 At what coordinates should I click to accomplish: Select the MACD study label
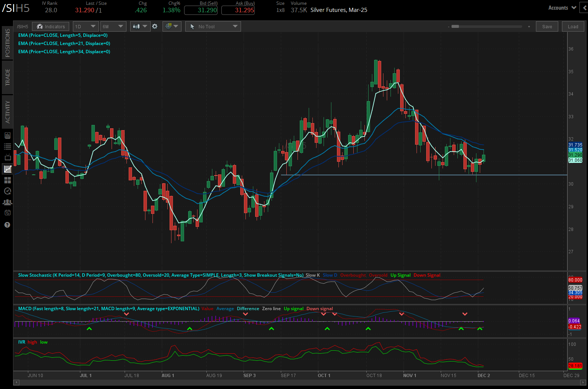[x=109, y=309]
